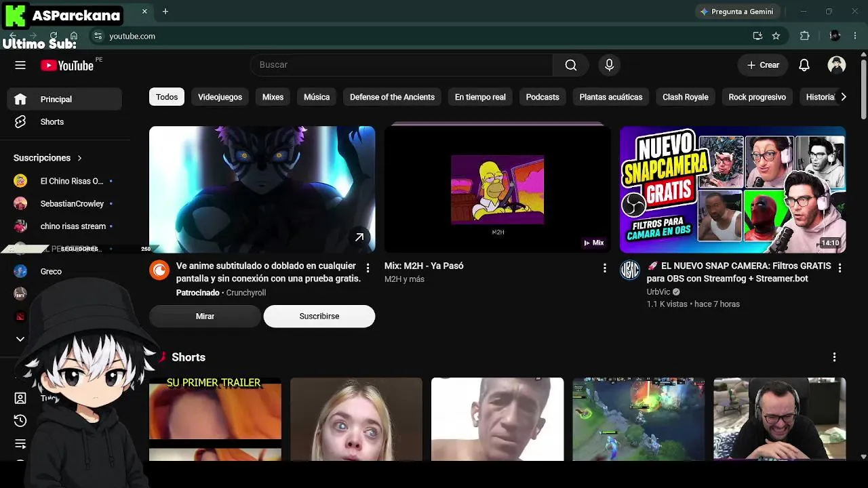868x488 pixels.
Task: Expand the Suscripciones section chevron
Action: pos(79,158)
